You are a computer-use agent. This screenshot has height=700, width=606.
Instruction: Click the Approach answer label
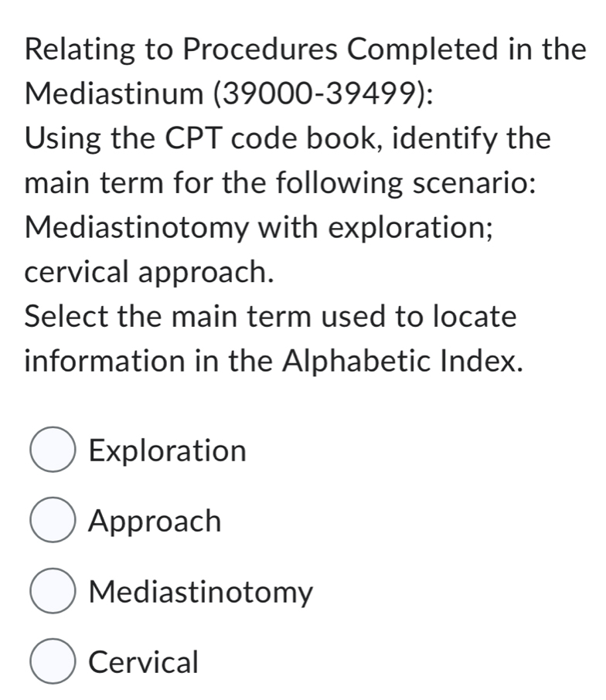click(155, 521)
